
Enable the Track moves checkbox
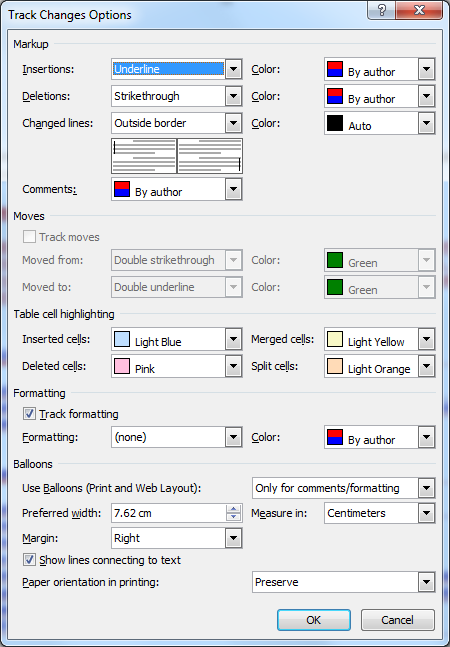[x=29, y=237]
